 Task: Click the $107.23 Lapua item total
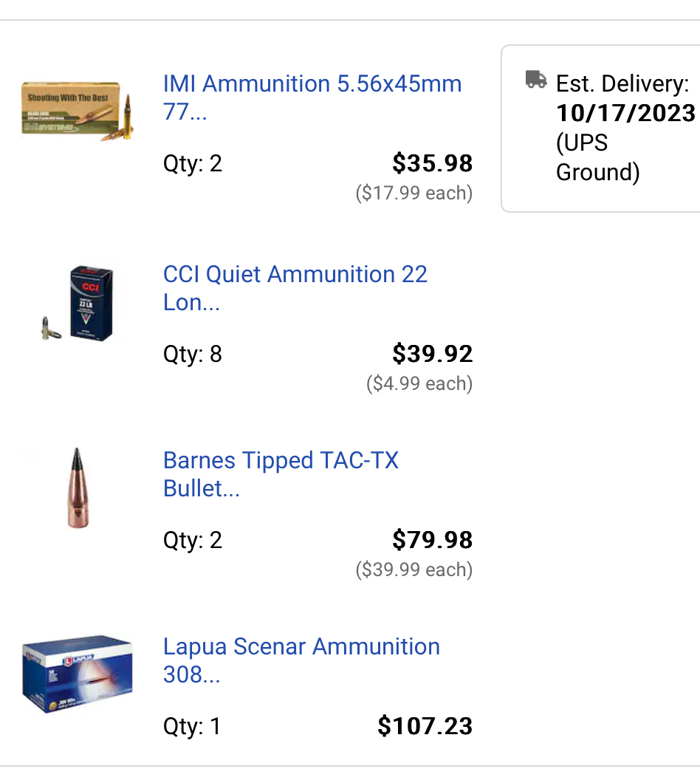click(425, 726)
